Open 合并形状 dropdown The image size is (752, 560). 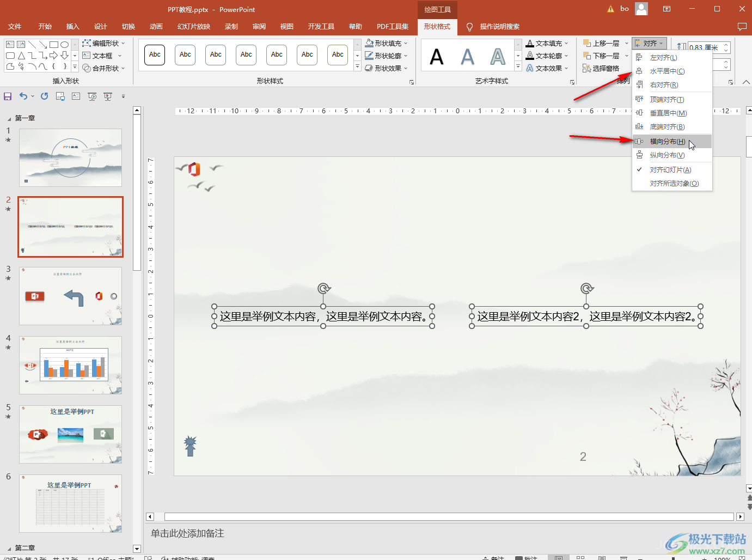point(103,68)
